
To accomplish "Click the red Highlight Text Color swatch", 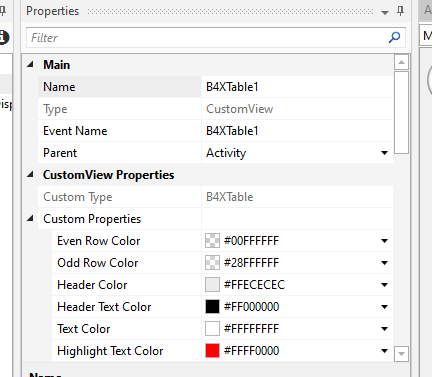I will click(212, 351).
